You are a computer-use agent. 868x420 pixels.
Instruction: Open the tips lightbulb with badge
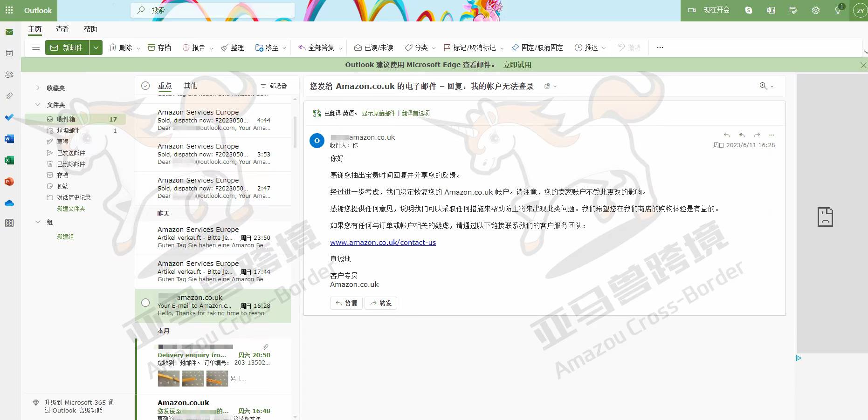click(838, 10)
